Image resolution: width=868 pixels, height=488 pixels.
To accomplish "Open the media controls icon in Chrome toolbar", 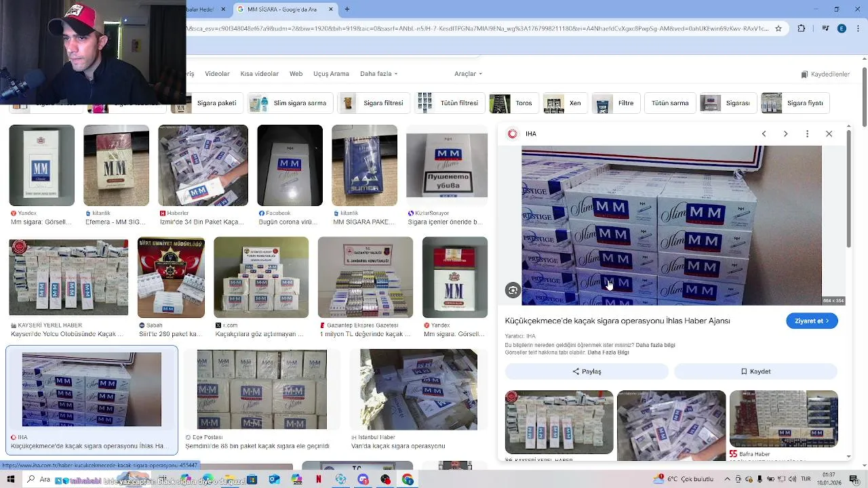I will point(825,28).
